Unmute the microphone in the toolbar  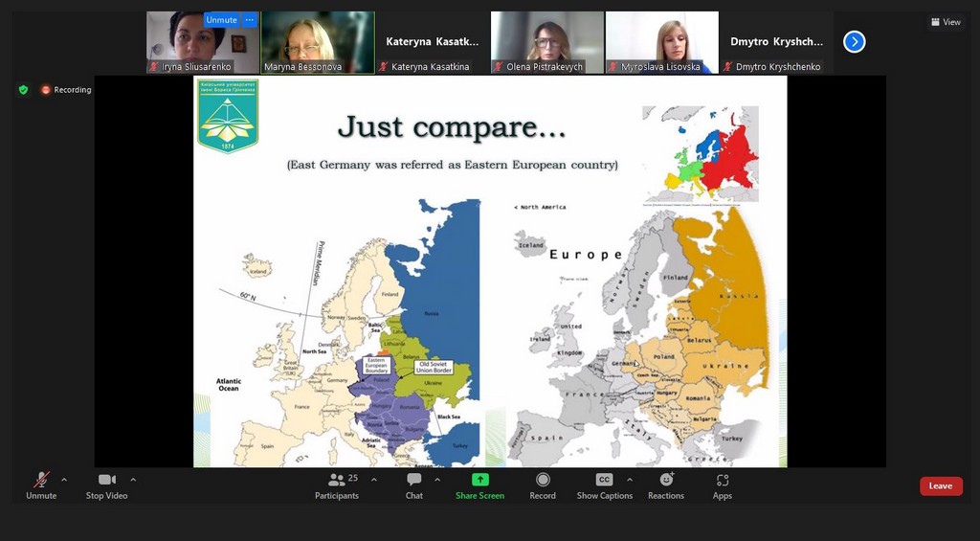point(41,480)
